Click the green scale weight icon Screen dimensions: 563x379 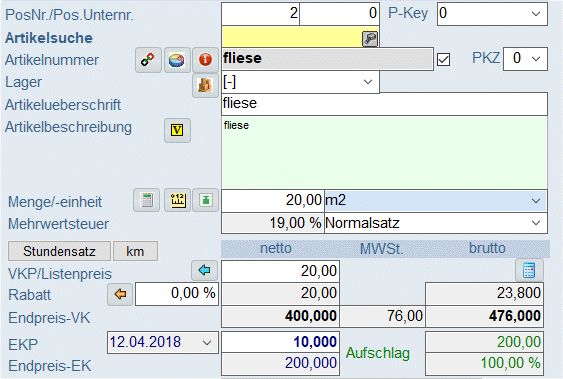tap(205, 200)
